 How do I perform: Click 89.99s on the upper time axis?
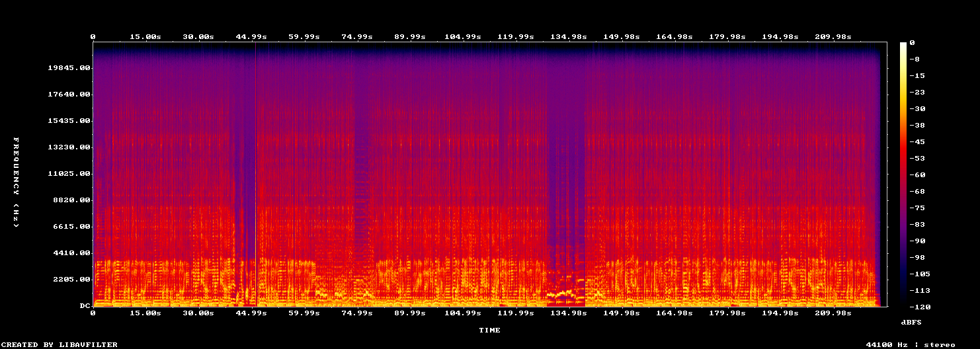pyautogui.click(x=409, y=37)
